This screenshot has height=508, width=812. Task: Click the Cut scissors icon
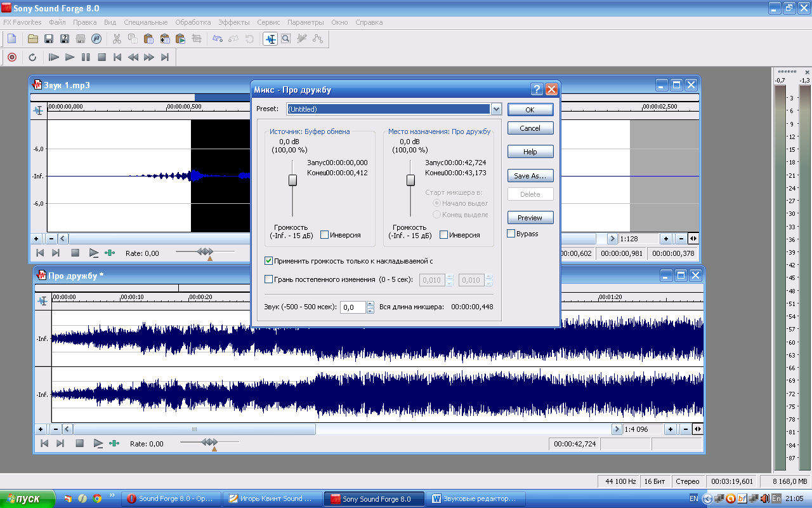click(117, 39)
